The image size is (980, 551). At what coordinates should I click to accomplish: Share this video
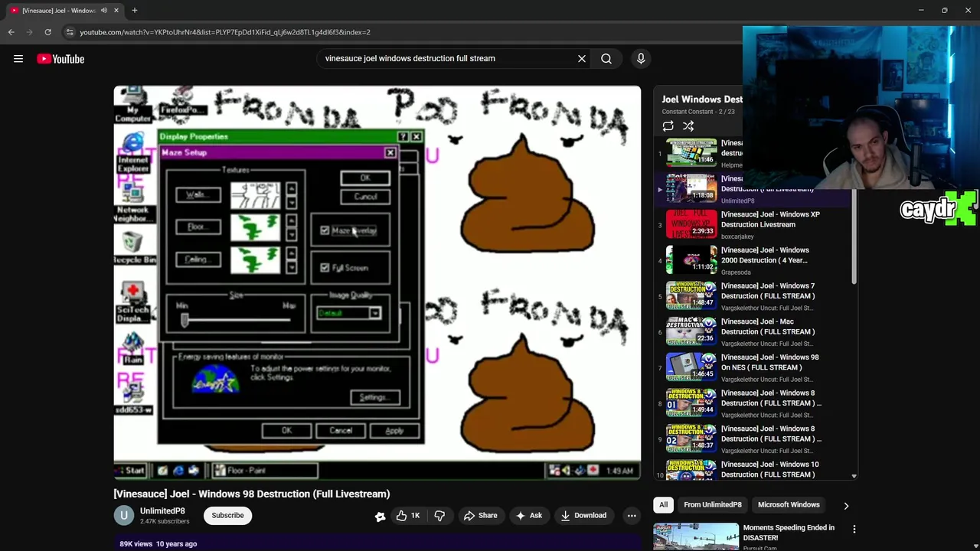[481, 516]
